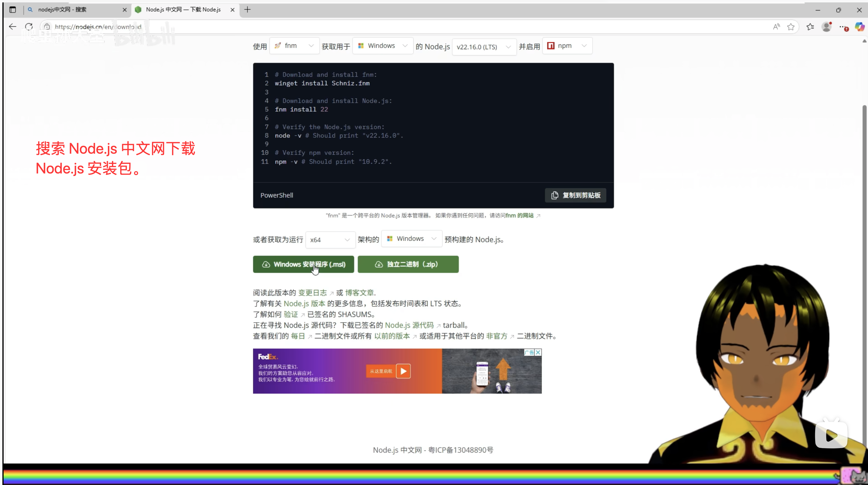The image size is (868, 485).
Task: Restore down the browser window
Action: (x=838, y=10)
